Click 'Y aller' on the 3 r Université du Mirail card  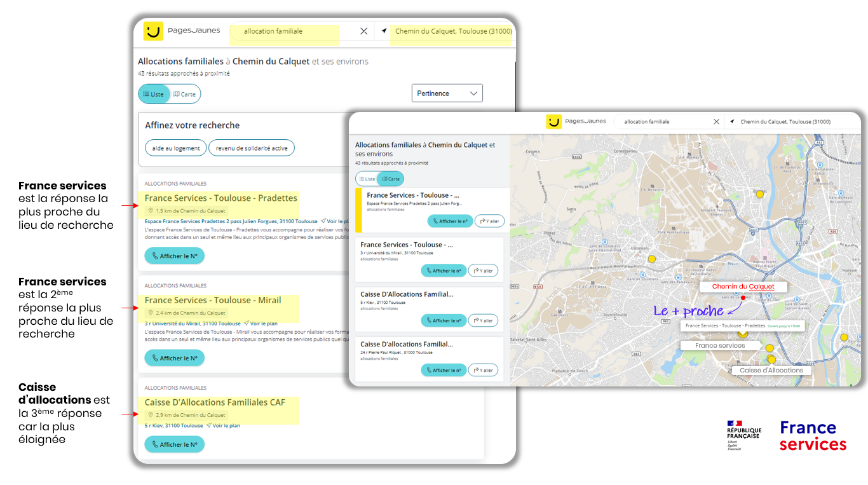[x=483, y=271]
